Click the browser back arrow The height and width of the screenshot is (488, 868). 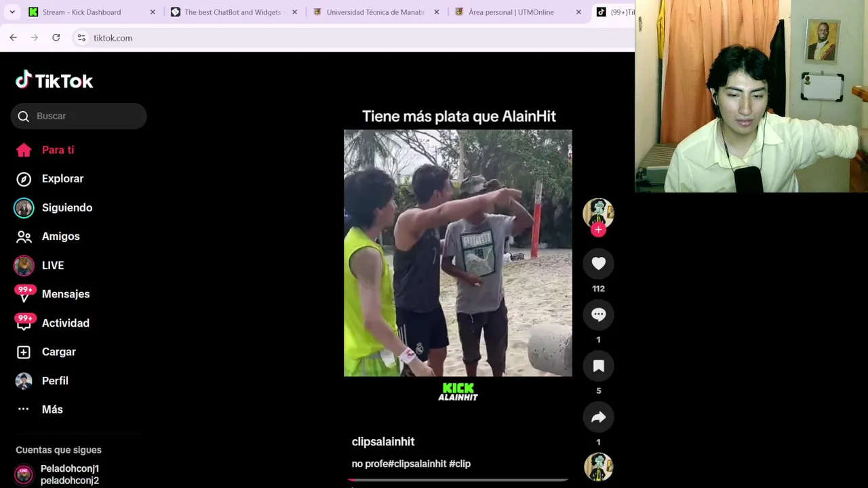point(13,38)
